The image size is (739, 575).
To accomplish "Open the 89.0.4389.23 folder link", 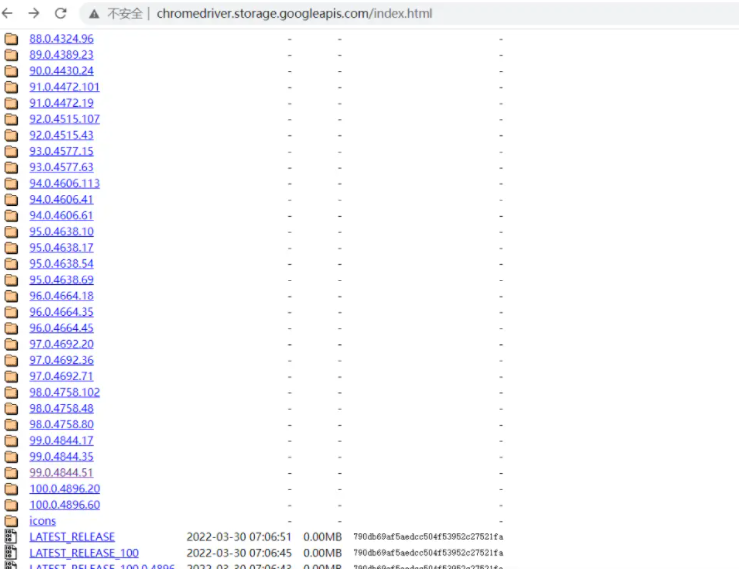I will (x=61, y=55).
